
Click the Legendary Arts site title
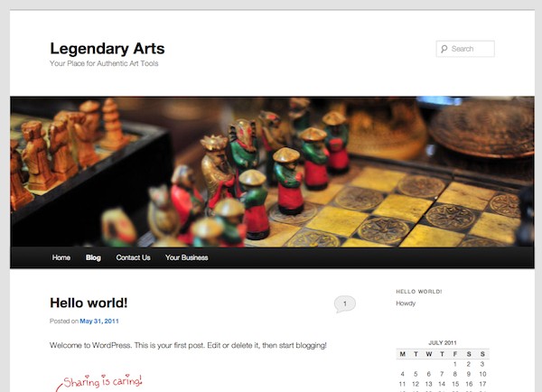pyautogui.click(x=107, y=49)
